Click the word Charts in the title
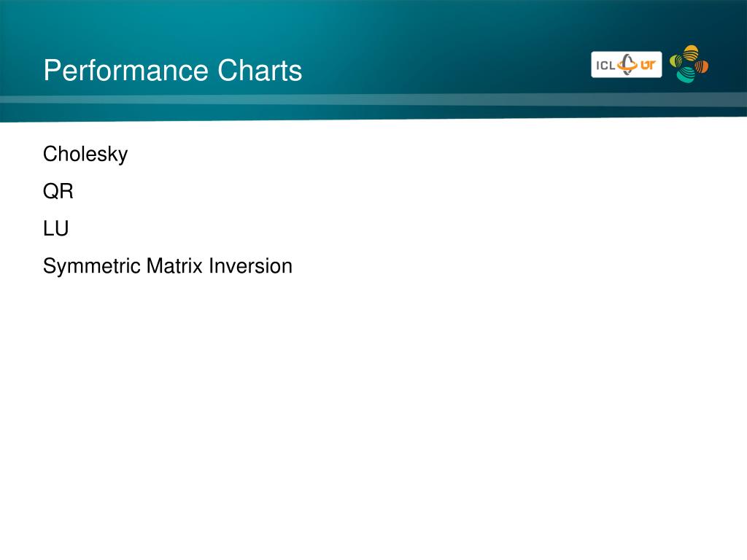Viewport: 747px width, 560px height. tap(260, 71)
